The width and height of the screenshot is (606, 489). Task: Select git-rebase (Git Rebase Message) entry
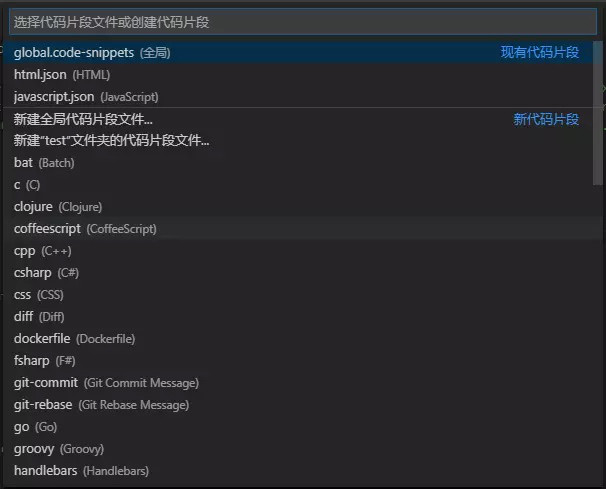[x=101, y=405]
